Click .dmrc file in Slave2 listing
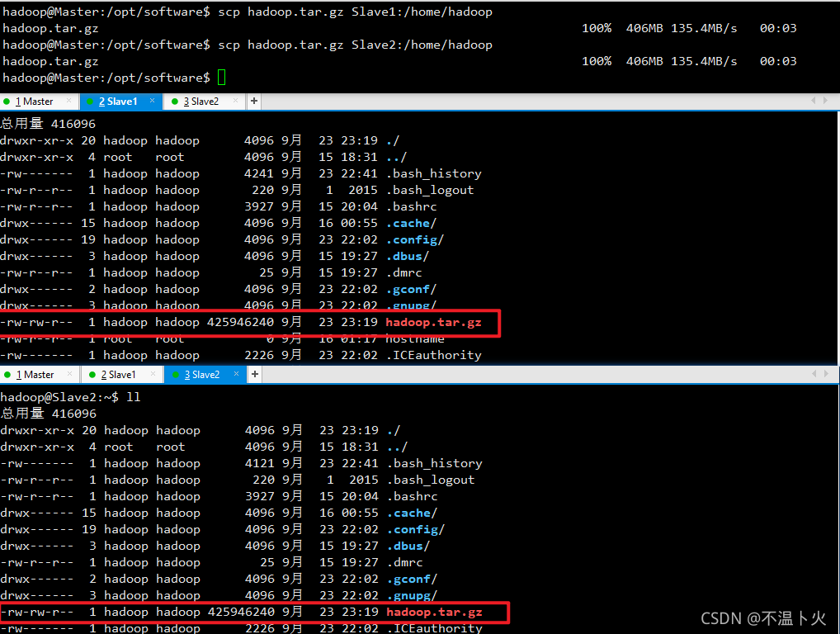840x634 pixels. [405, 563]
